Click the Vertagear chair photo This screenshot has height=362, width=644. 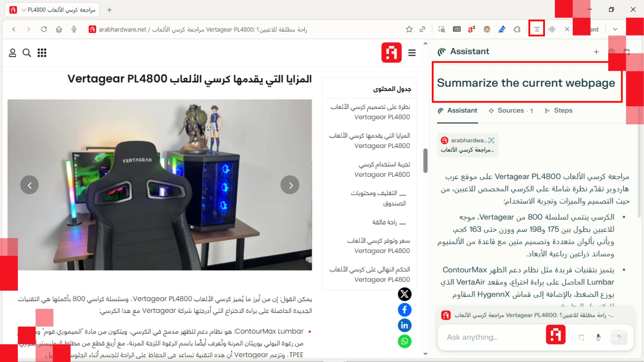pyautogui.click(x=160, y=185)
